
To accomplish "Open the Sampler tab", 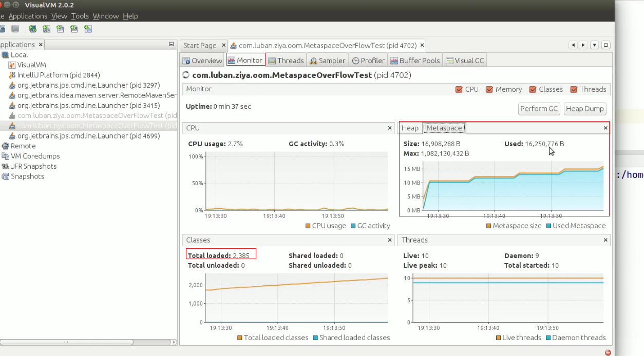I will pos(327,61).
